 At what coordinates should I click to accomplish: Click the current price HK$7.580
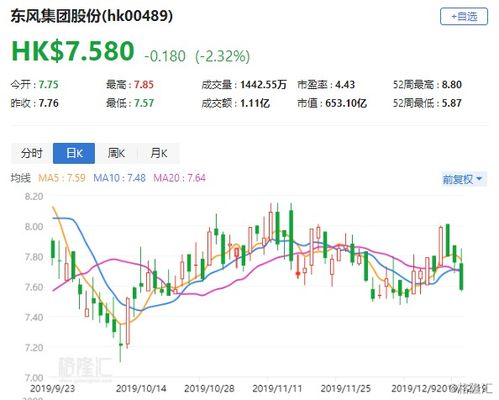coord(73,51)
